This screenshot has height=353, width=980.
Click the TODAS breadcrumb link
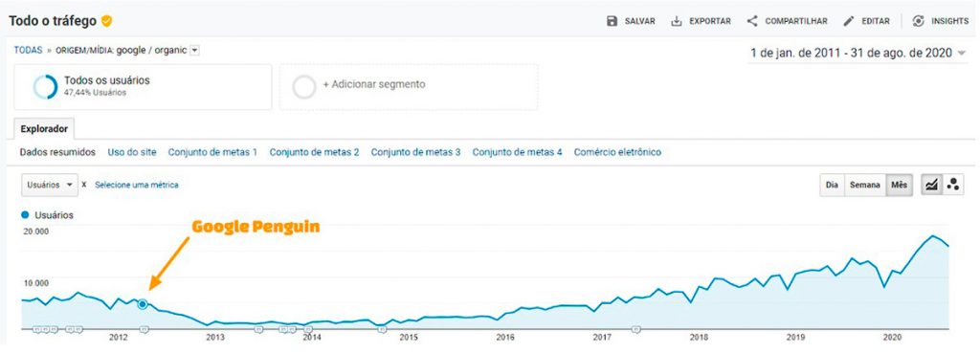coord(28,51)
